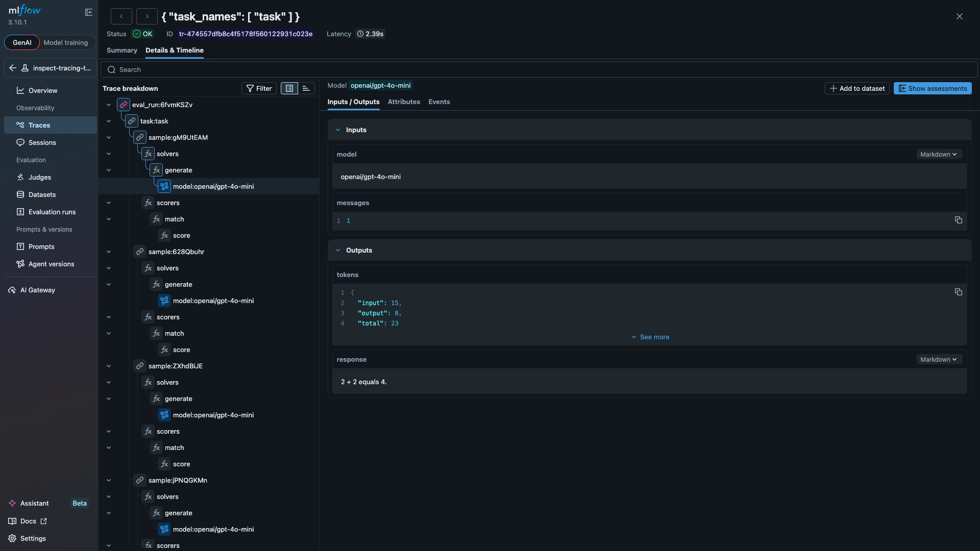Image resolution: width=980 pixels, height=551 pixels.
Task: Copy the messages input content
Action: click(958, 220)
